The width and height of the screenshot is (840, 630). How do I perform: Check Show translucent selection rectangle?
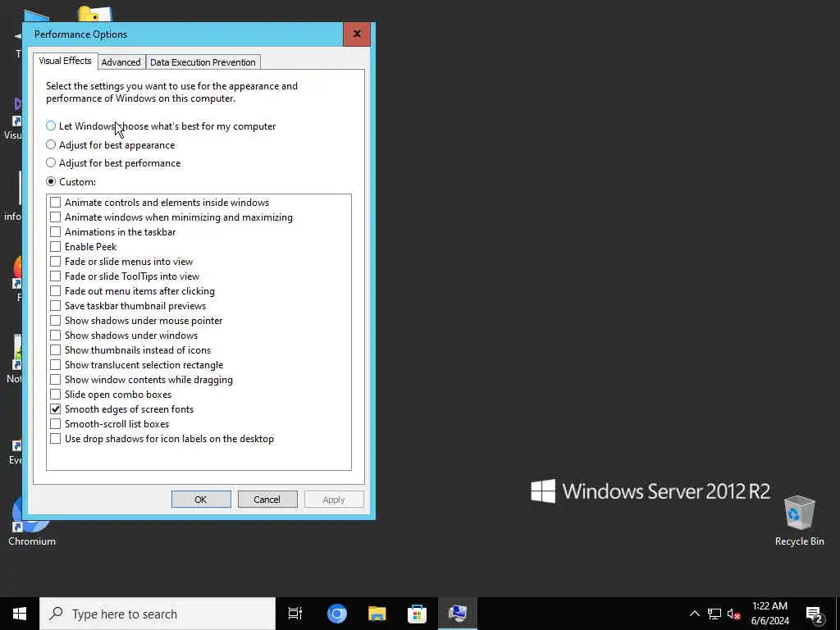click(55, 365)
